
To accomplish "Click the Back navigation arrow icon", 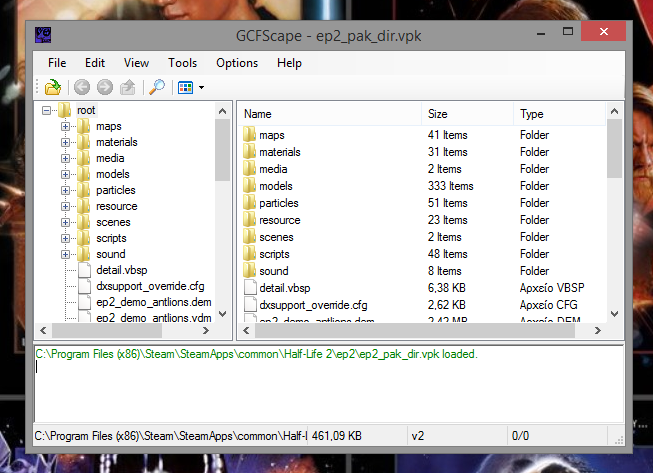I will click(82, 87).
